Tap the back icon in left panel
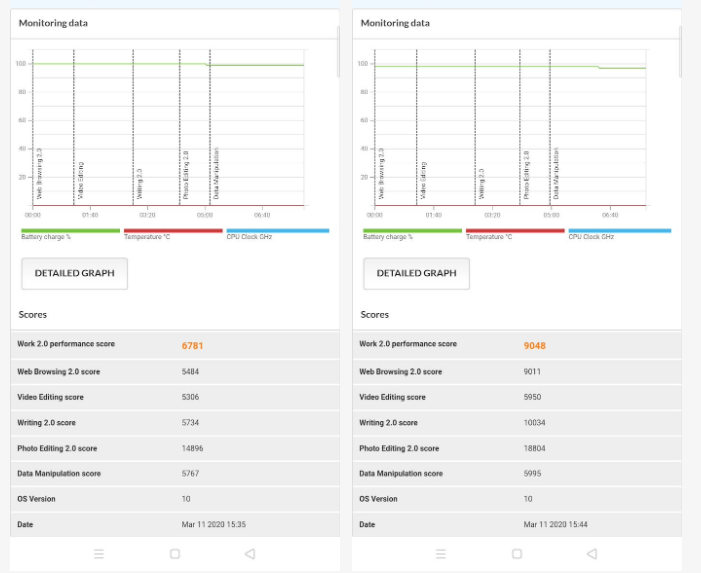The width and height of the screenshot is (701, 573). tap(249, 553)
